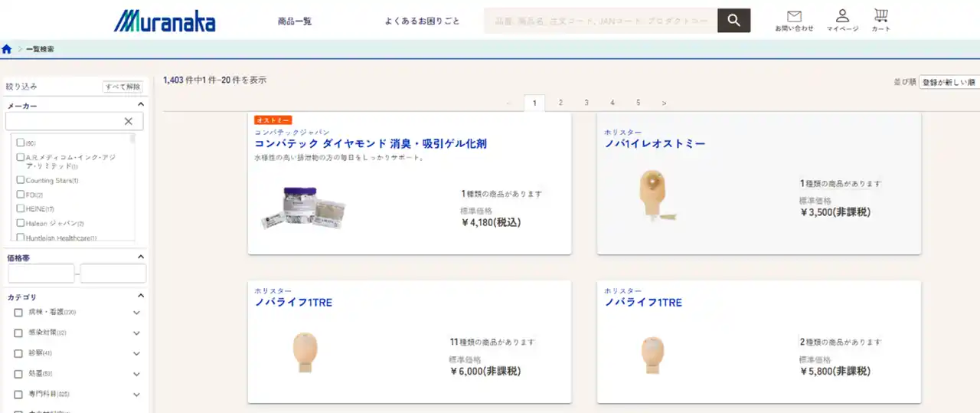The height and width of the screenshot is (413, 980).
Task: Click the すべて解除 clear all button
Action: click(122, 87)
